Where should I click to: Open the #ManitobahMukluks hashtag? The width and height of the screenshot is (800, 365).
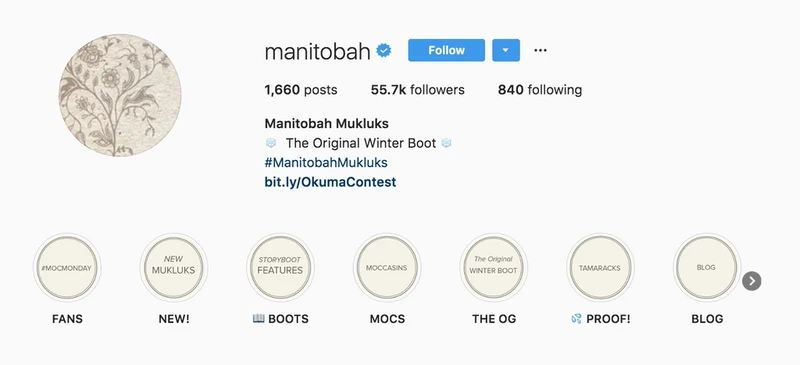pos(326,162)
